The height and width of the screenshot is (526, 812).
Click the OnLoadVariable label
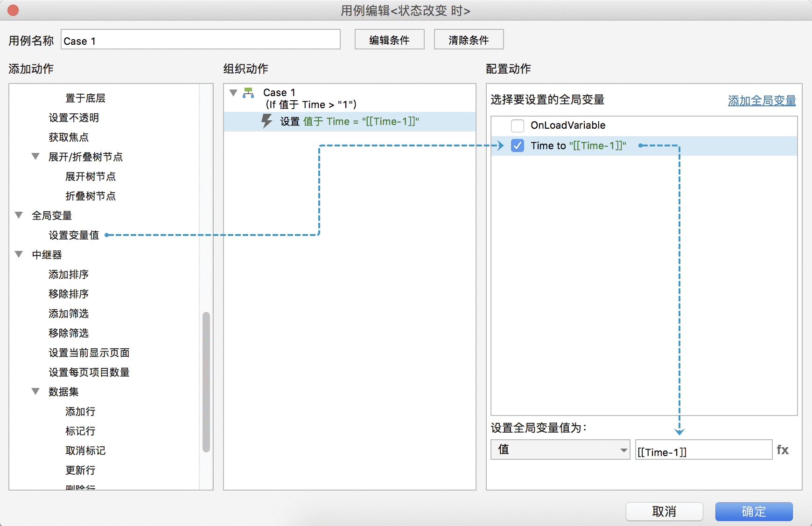coord(568,125)
